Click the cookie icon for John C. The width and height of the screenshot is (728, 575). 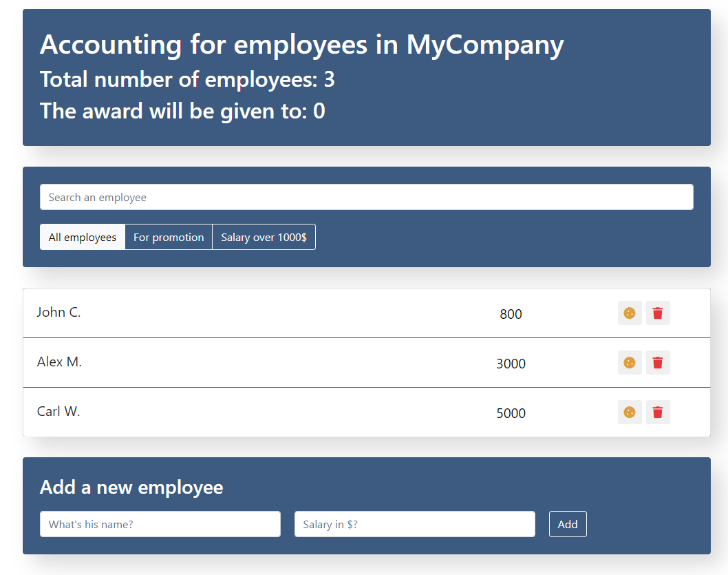point(630,313)
